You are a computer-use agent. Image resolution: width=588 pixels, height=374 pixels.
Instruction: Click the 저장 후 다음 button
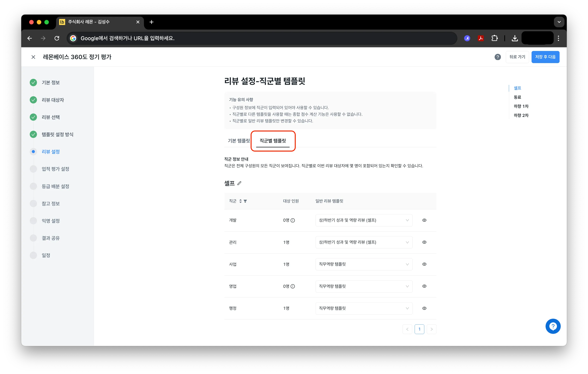[x=545, y=57]
